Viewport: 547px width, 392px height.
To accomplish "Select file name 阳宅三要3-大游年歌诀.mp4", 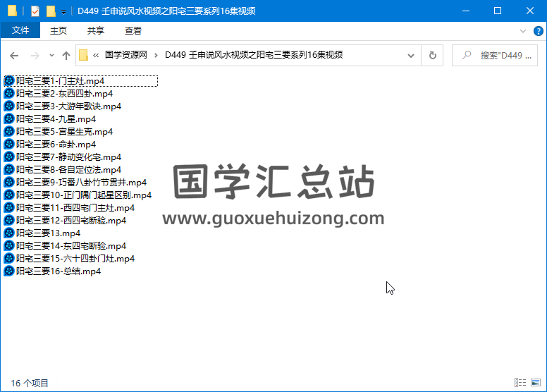I will (68, 106).
